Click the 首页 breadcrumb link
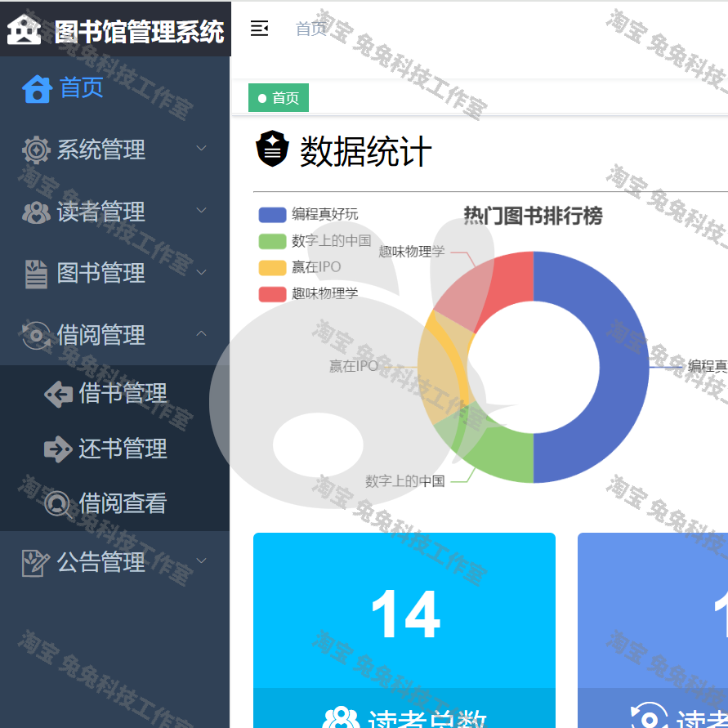Image resolution: width=728 pixels, height=728 pixels. click(310, 29)
